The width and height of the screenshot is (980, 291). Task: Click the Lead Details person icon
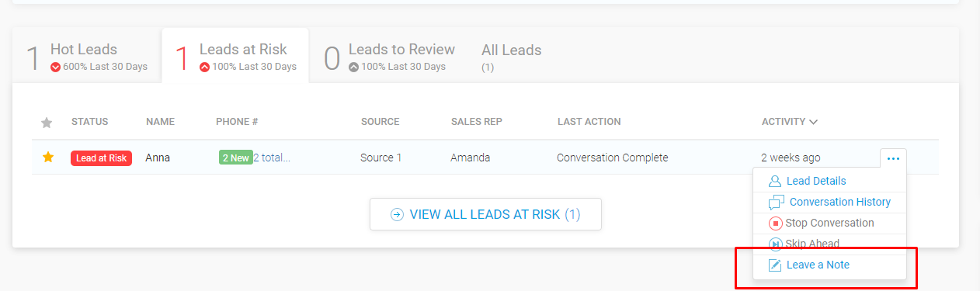[x=774, y=181]
